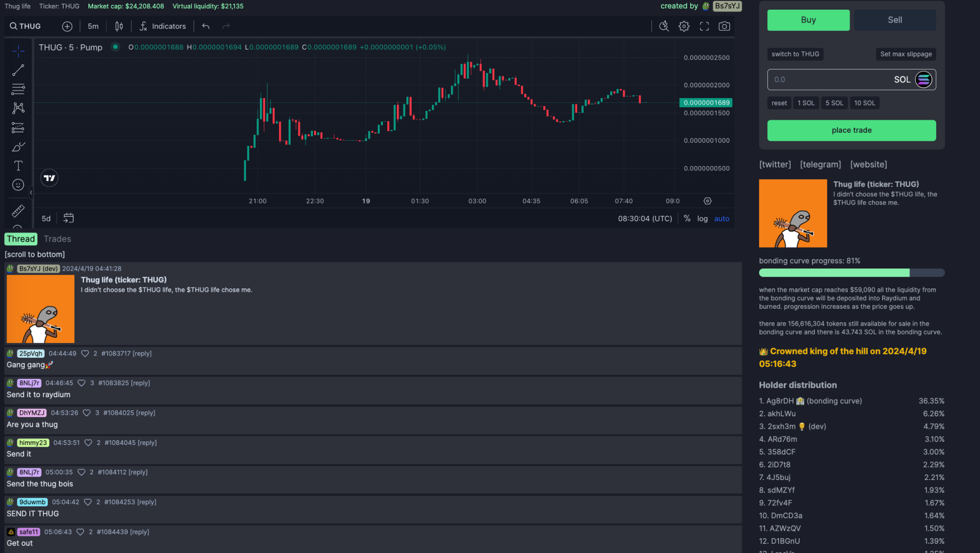Select the text annotation tool

18,166
